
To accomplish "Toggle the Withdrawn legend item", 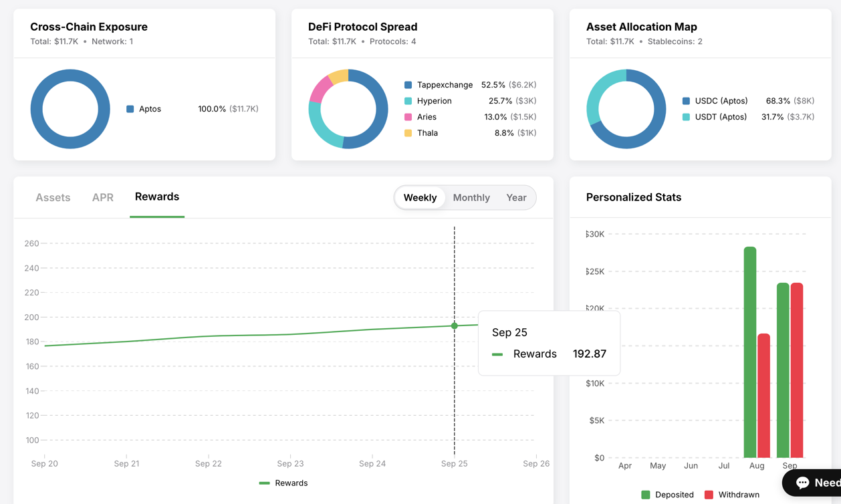I will [732, 495].
